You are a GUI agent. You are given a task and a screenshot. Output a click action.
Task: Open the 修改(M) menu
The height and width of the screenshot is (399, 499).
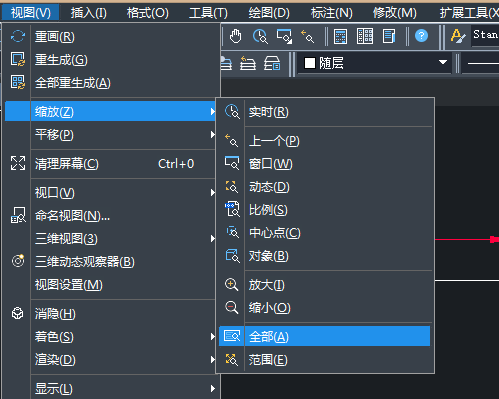[x=395, y=13]
